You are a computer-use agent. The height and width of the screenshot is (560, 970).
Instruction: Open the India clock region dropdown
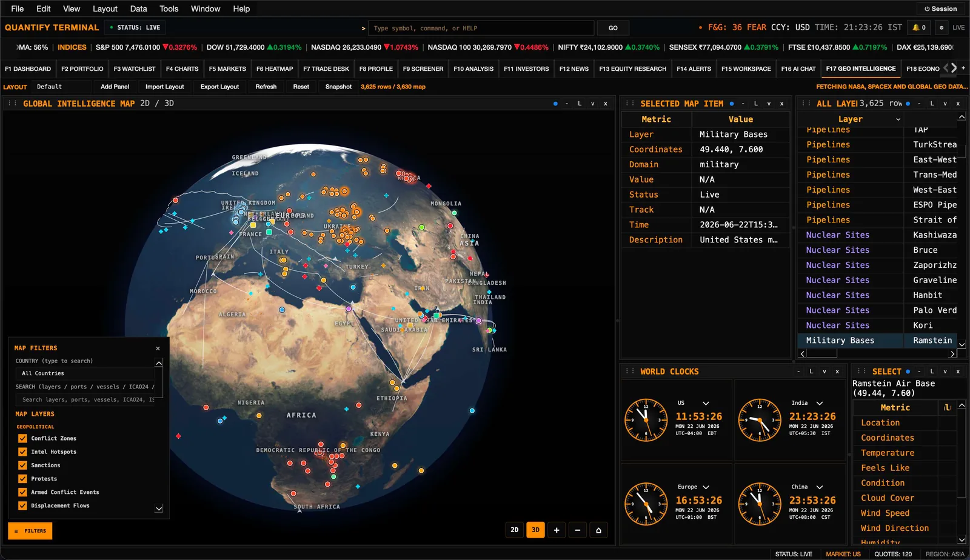(x=820, y=403)
